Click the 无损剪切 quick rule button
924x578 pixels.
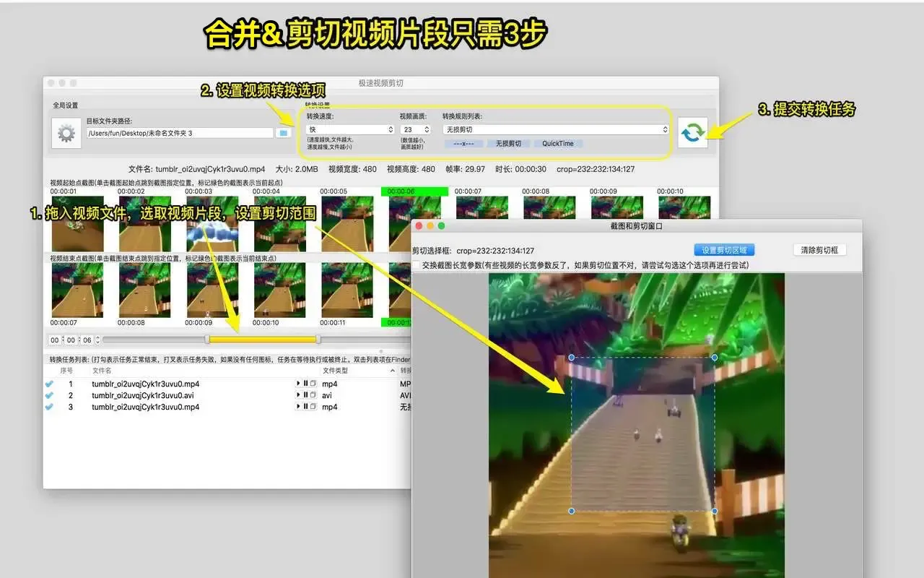[x=508, y=144]
